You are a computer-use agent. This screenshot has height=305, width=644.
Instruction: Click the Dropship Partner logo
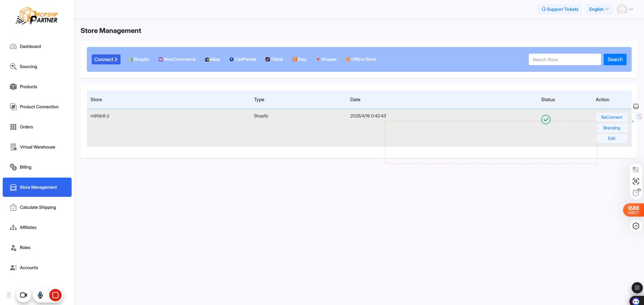37,16
